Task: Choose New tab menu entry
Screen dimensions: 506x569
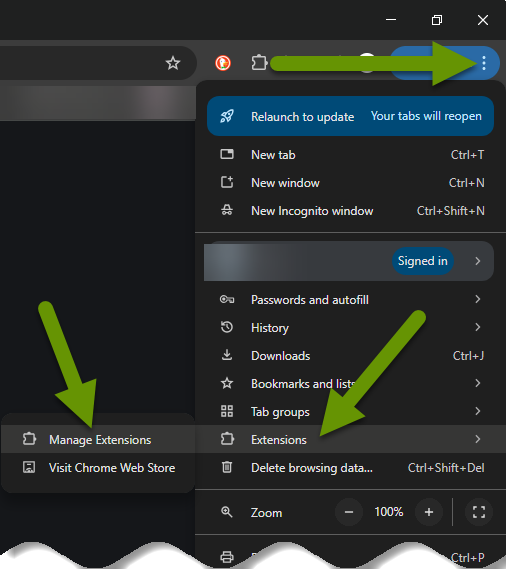Action: 350,155
